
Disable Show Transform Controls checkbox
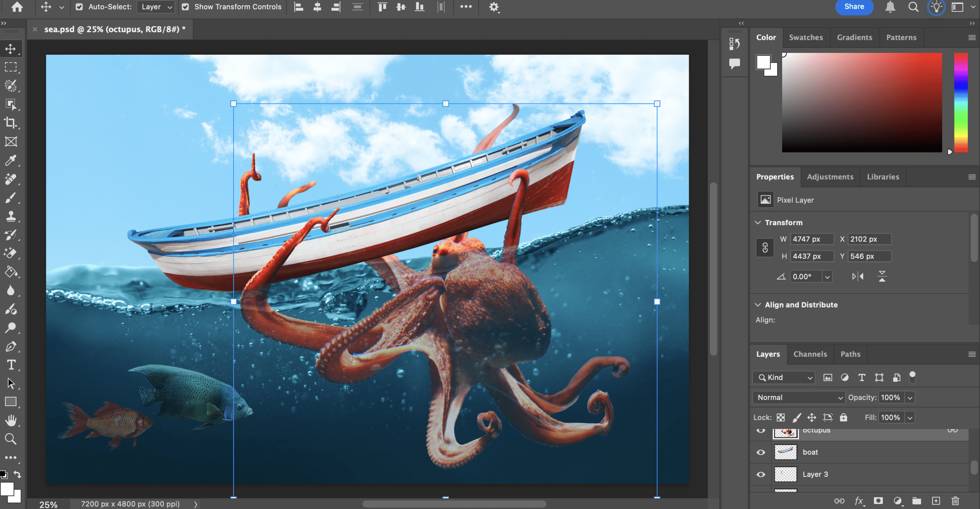(185, 7)
